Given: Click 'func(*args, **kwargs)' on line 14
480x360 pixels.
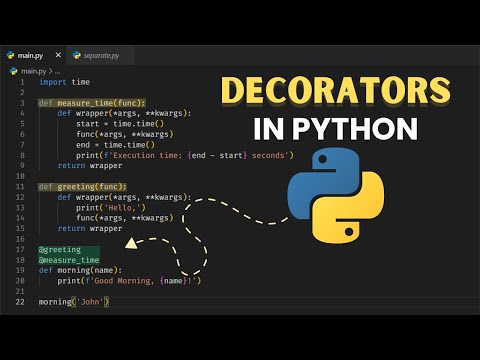Looking at the screenshot, I should tap(125, 218).
